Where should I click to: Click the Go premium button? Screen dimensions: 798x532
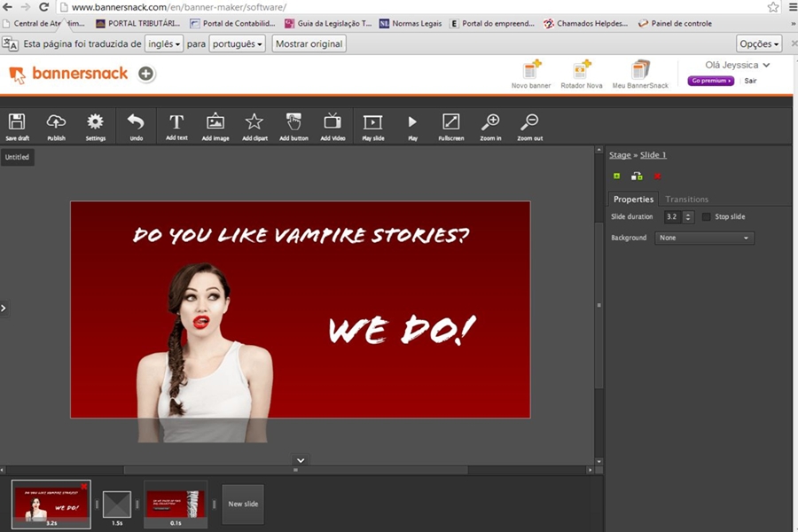[x=711, y=81]
